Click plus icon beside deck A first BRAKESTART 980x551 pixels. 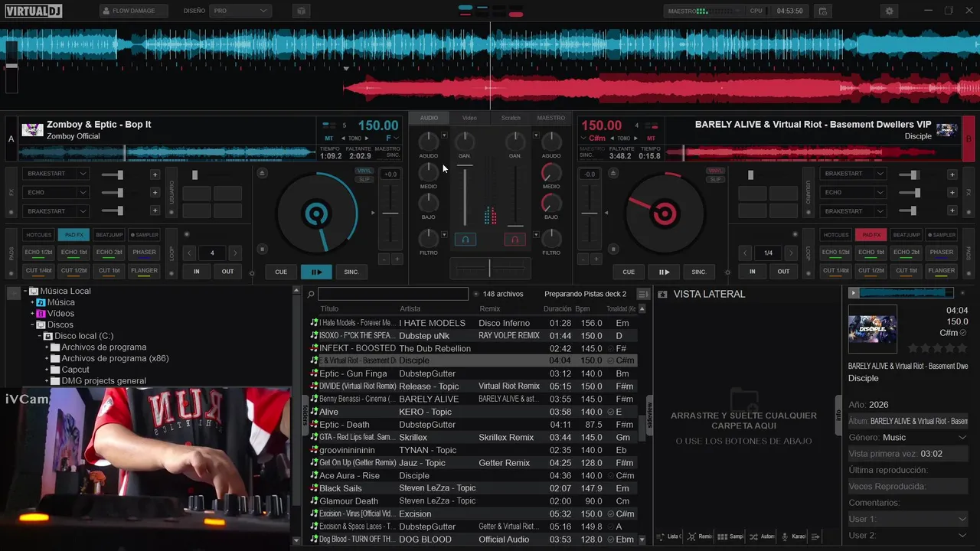(155, 174)
